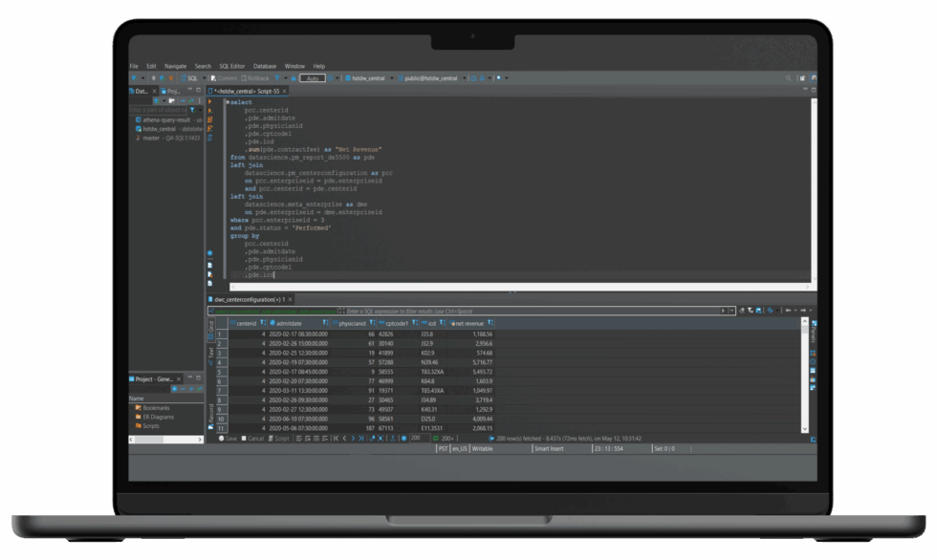Click the search magnifier icon top right
The image size is (937, 560).
click(x=788, y=78)
